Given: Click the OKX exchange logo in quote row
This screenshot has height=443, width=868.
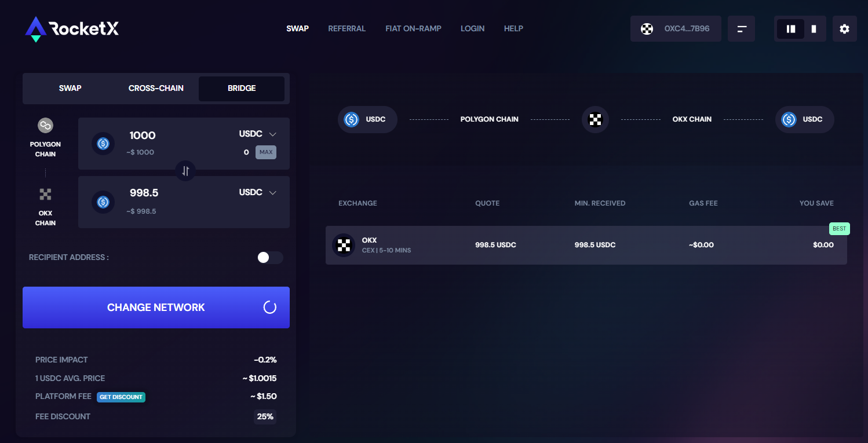Looking at the screenshot, I should tap(344, 245).
